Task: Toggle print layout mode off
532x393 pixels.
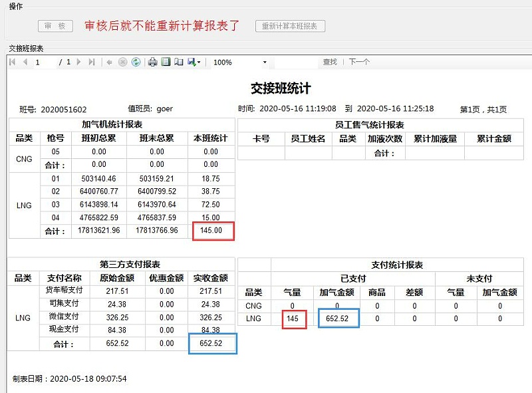Action: tap(166, 62)
